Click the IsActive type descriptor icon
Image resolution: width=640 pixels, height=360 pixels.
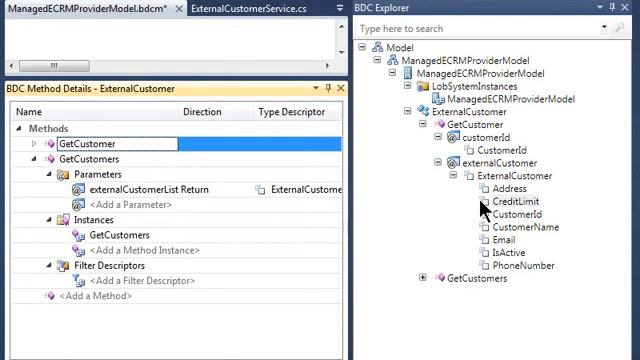pyautogui.click(x=484, y=252)
